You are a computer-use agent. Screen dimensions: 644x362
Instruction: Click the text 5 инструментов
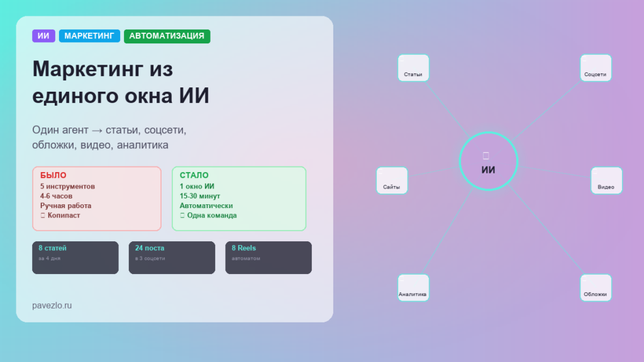67,186
